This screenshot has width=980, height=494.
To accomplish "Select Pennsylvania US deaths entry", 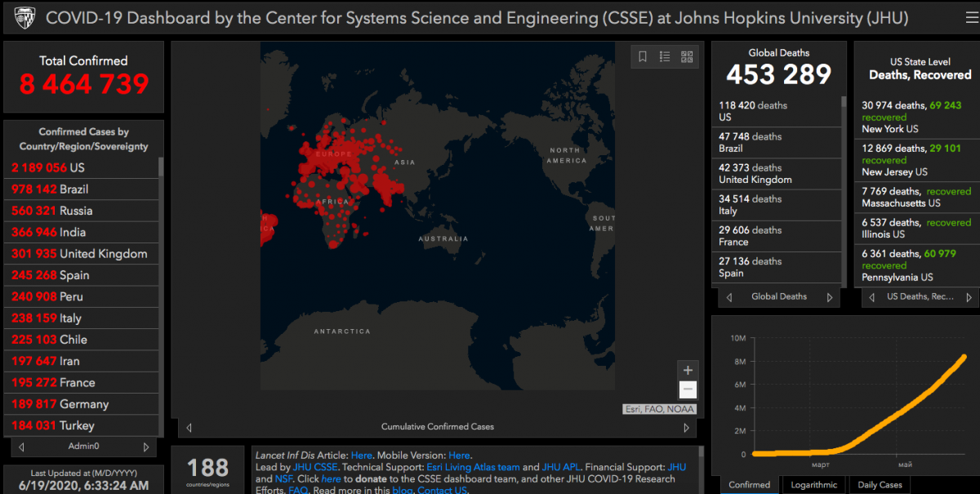I will [x=916, y=265].
